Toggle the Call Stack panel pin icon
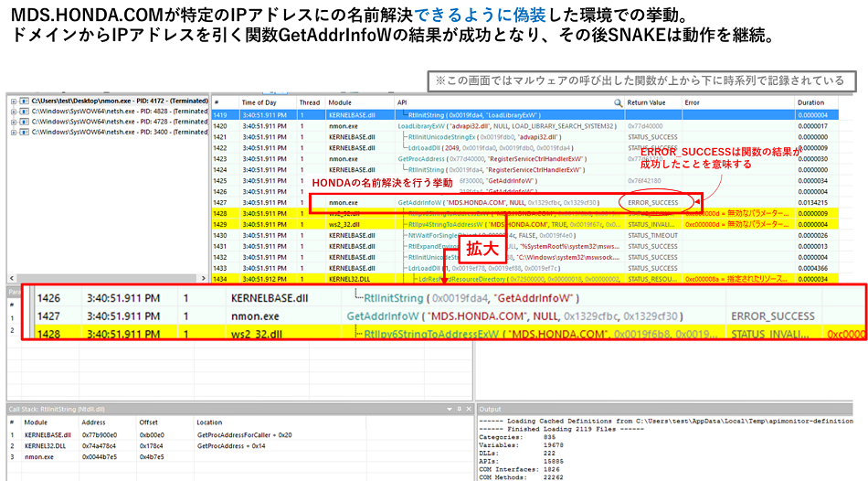868x481 pixels. (x=459, y=410)
